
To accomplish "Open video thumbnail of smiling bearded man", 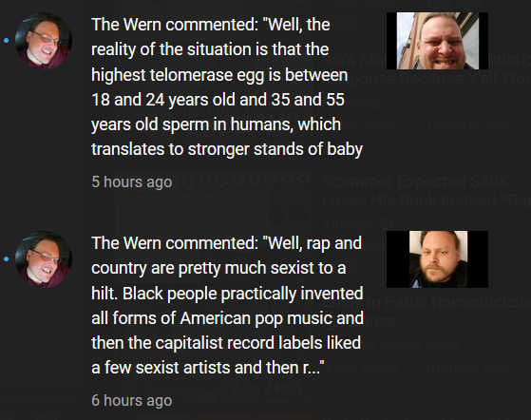I will click(437, 41).
